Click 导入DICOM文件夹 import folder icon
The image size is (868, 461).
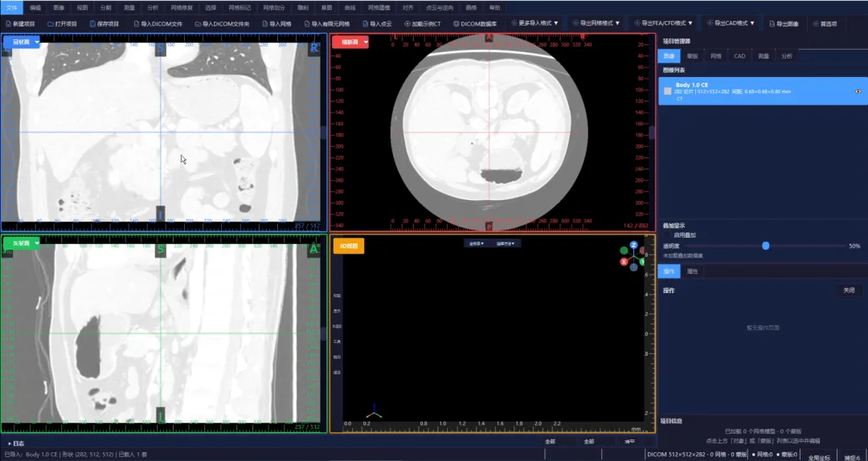(x=199, y=24)
